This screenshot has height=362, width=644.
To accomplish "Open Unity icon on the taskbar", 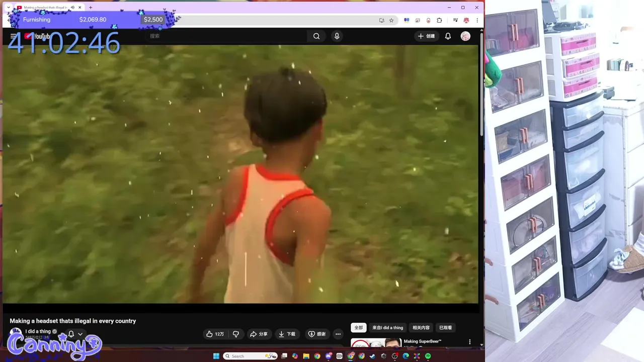I will pos(383,356).
